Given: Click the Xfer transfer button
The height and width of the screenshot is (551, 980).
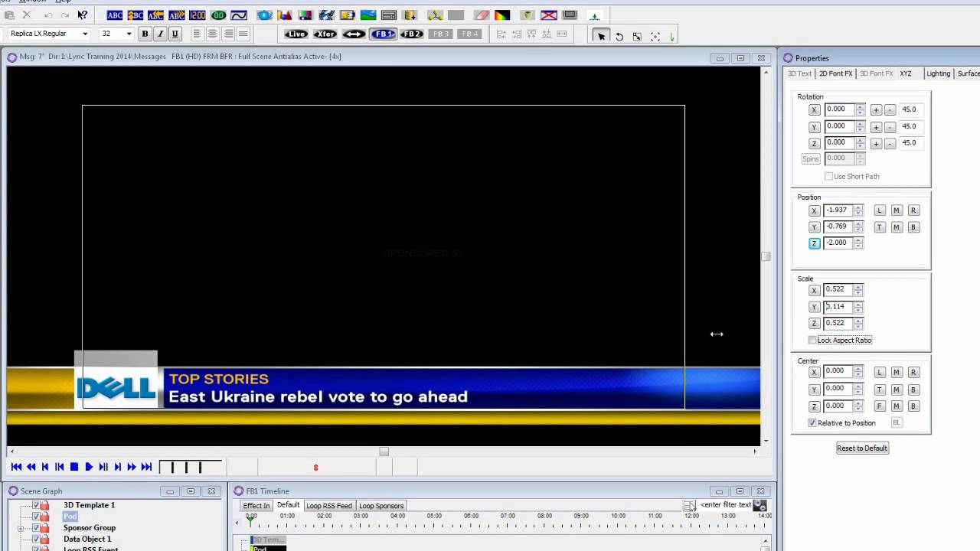Looking at the screenshot, I should [x=325, y=34].
